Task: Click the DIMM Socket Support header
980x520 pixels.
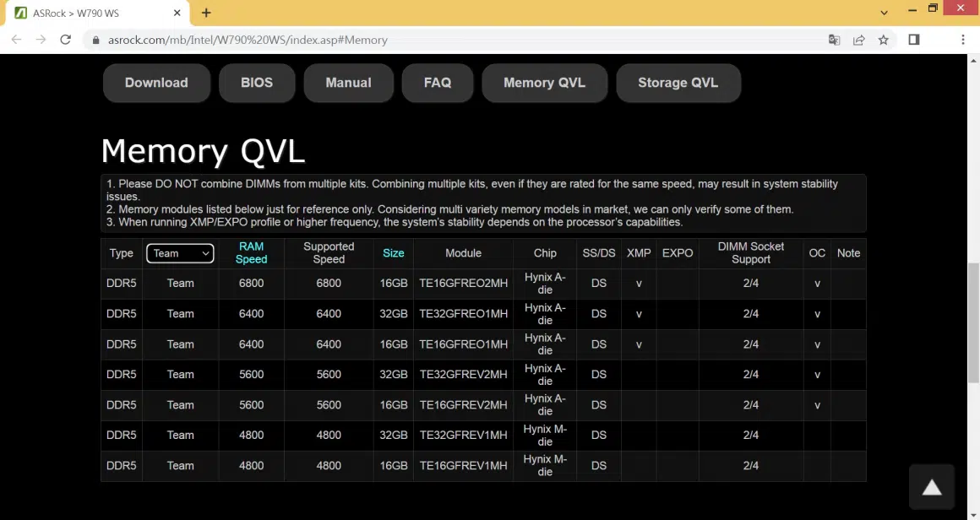Action: click(750, 252)
